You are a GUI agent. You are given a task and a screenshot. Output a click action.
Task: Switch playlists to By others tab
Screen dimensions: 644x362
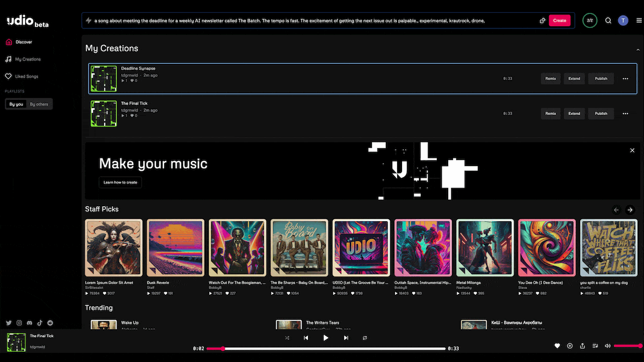coord(39,104)
